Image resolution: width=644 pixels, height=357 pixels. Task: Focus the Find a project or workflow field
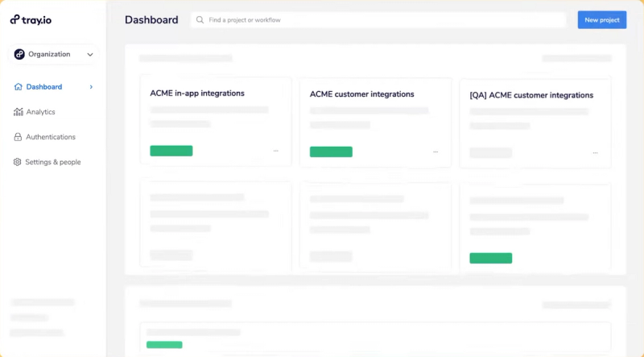(378, 19)
